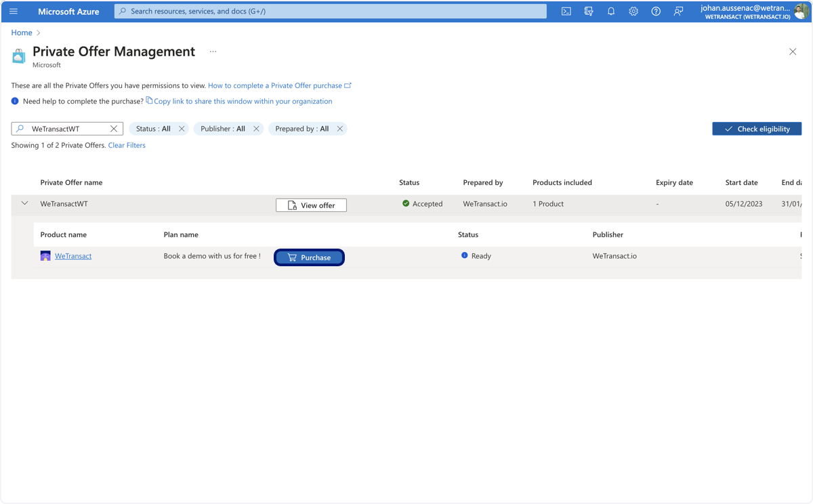This screenshot has width=813, height=504.
Task: Click the green Accepted status icon
Action: pyautogui.click(x=406, y=203)
